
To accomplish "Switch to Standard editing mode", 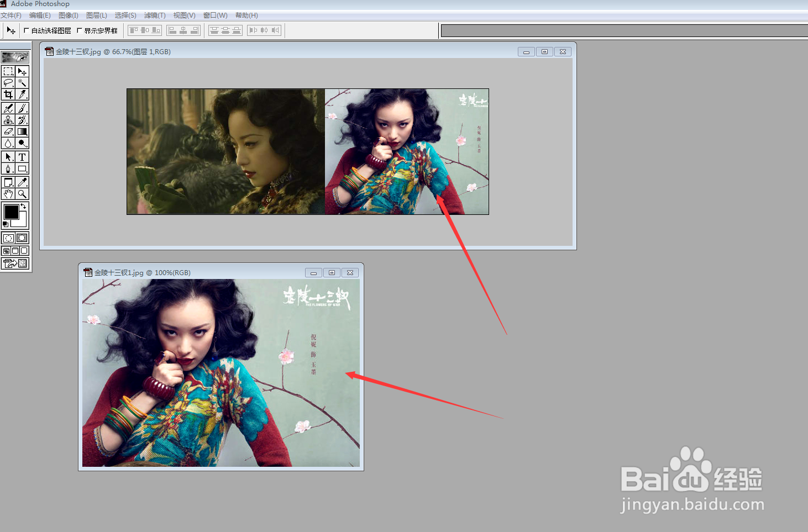I will pos(8,238).
